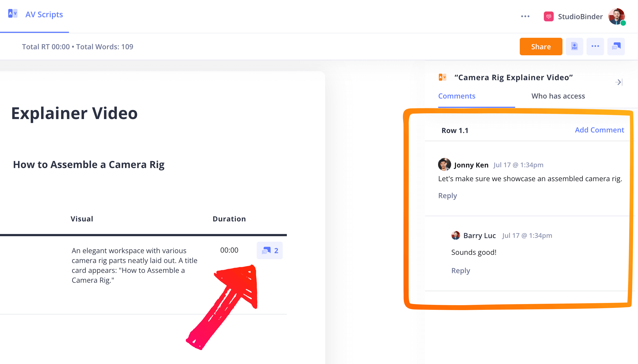This screenshot has height=364, width=638.
Task: Click the Explainer Video title
Action: 74,113
